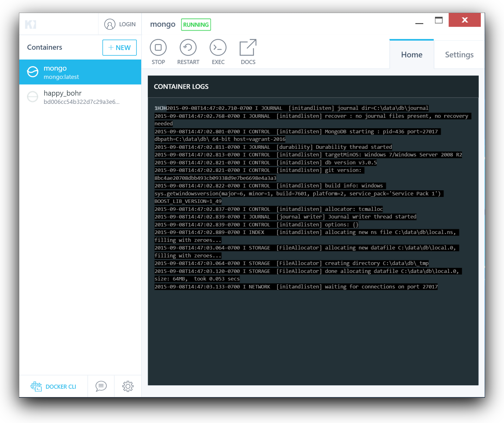Click the Kitematic logo icon
Screen dimensions: 504x423
pyautogui.click(x=31, y=24)
